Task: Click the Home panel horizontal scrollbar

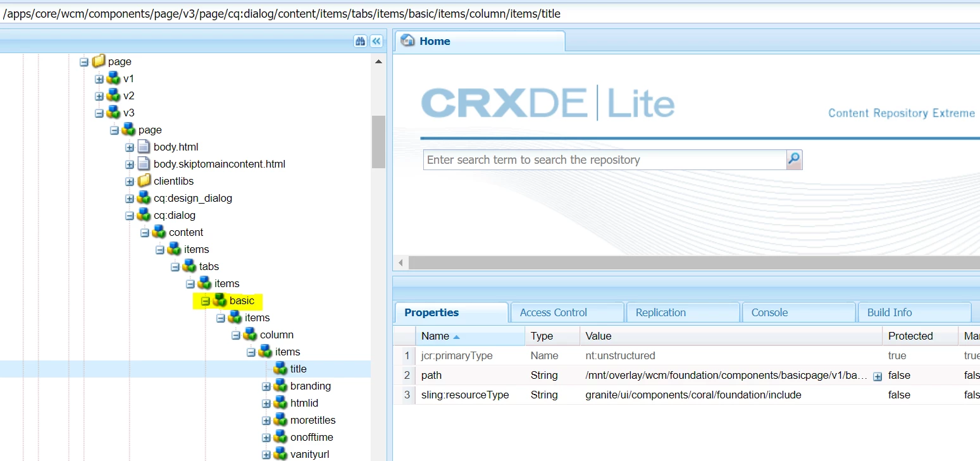Action: pos(693,262)
